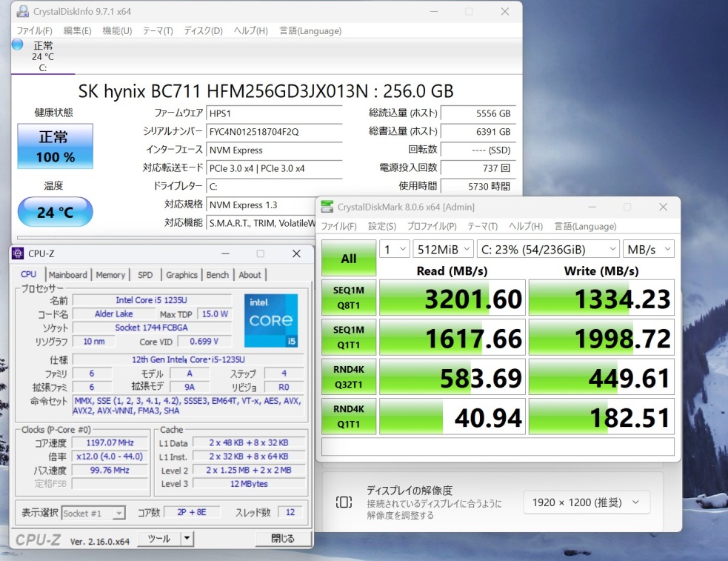The width and height of the screenshot is (728, 561).
Task: Open the 1920 × 1200 resolution dropdown
Action: coord(587,502)
